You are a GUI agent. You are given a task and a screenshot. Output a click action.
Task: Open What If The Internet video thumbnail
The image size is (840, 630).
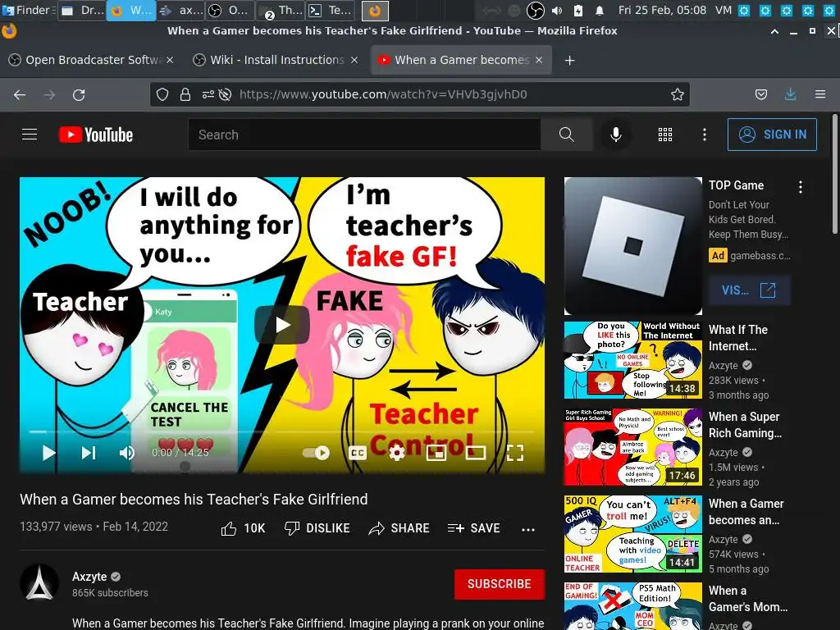633,360
